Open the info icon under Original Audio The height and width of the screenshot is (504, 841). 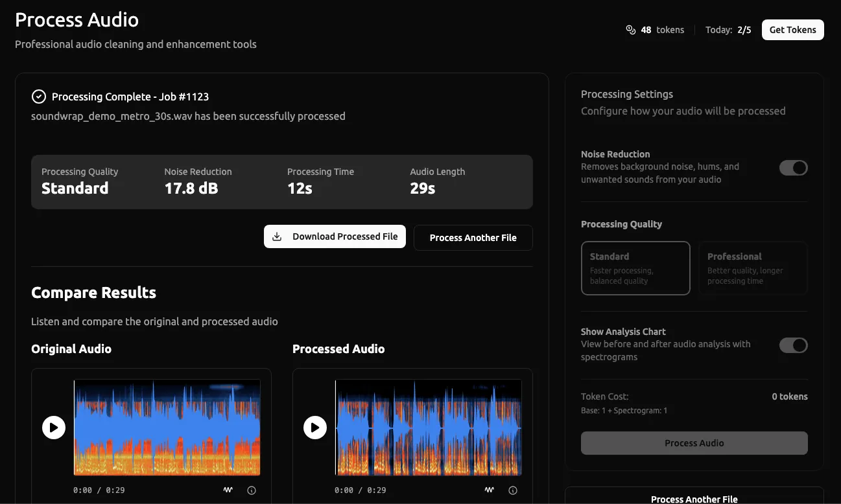pos(252,490)
